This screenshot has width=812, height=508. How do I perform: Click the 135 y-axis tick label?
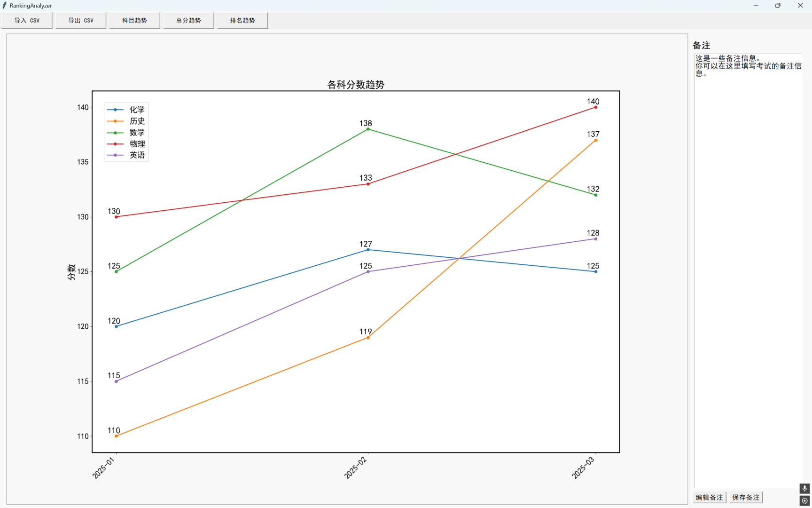83,162
